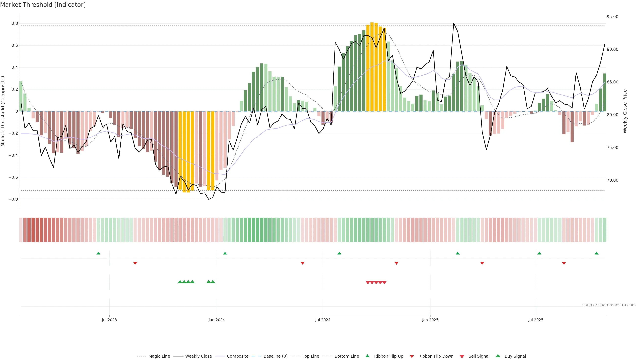Viewport: 644px width, 362px height.
Task: Click the last green ribbon flip up marker
Action: tap(597, 253)
